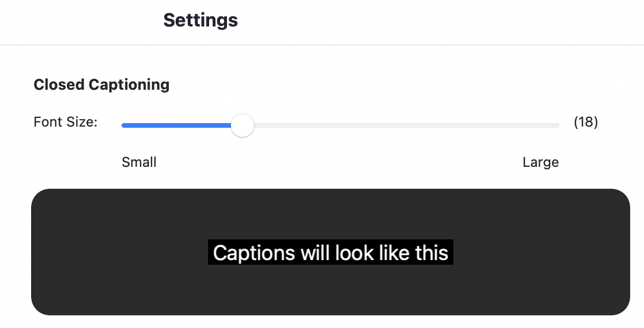Click the gray unfilled slider track

coord(403,125)
